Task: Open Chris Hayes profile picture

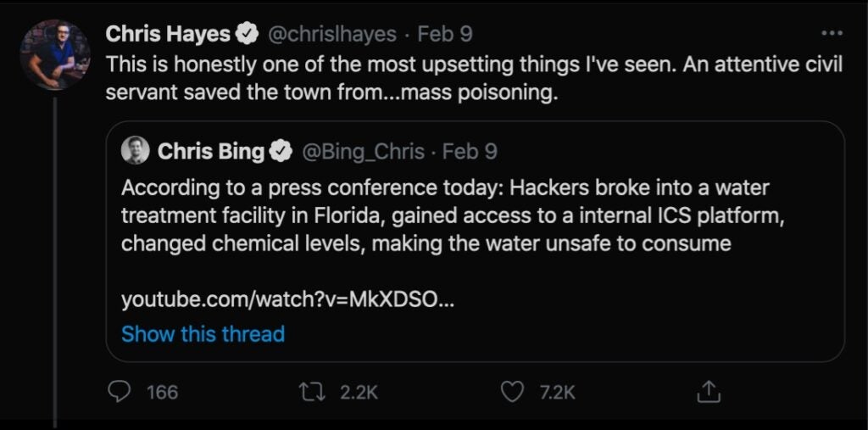Action: click(x=55, y=55)
